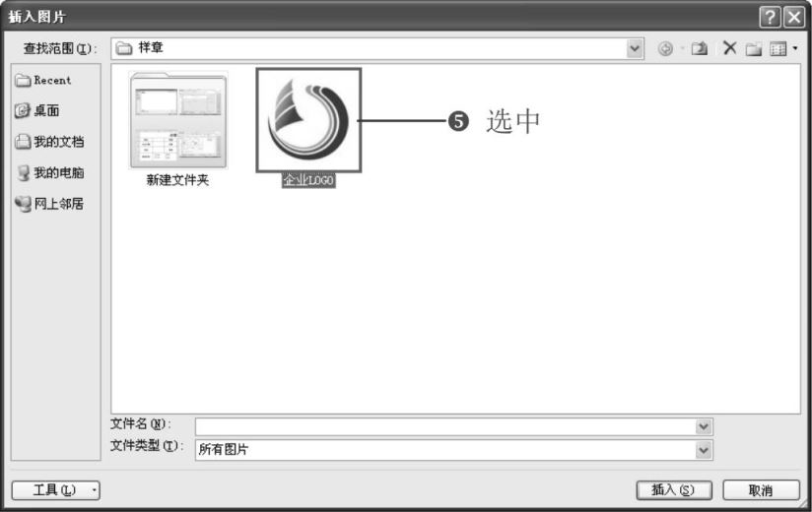Open 我的电脑 in the sidebar

coord(49,172)
